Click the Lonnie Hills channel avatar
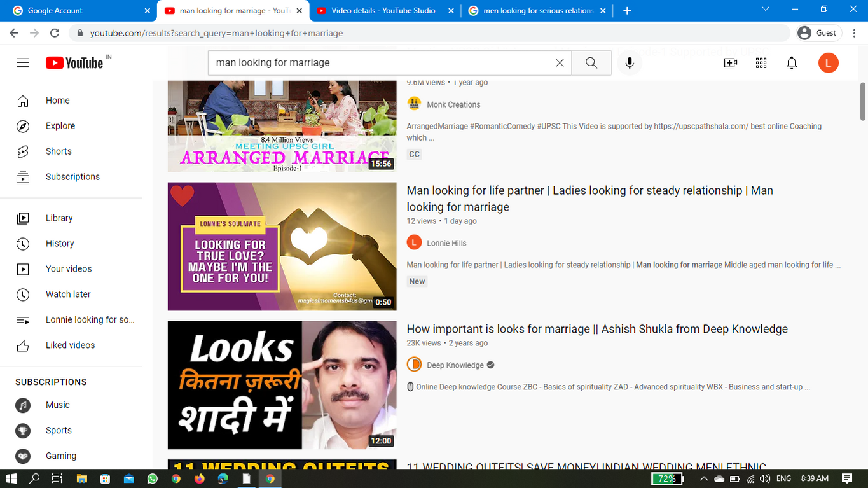The image size is (868, 488). pyautogui.click(x=414, y=242)
